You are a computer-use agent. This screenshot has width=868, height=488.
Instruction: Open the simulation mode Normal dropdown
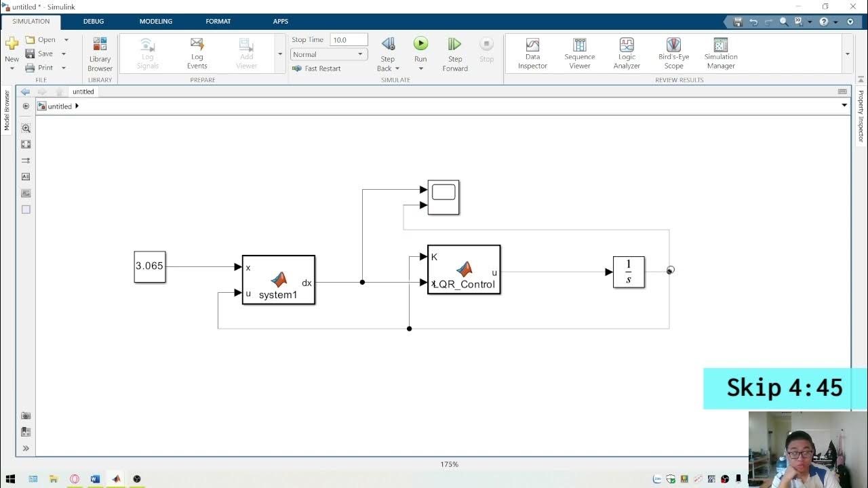coord(329,54)
